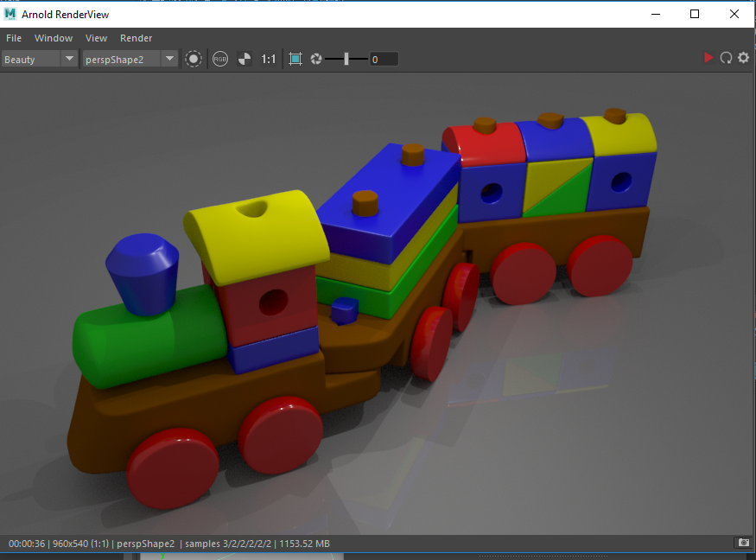Open the perspShape2 camera dropdown
Screen dimensions: 756x560
129,59
